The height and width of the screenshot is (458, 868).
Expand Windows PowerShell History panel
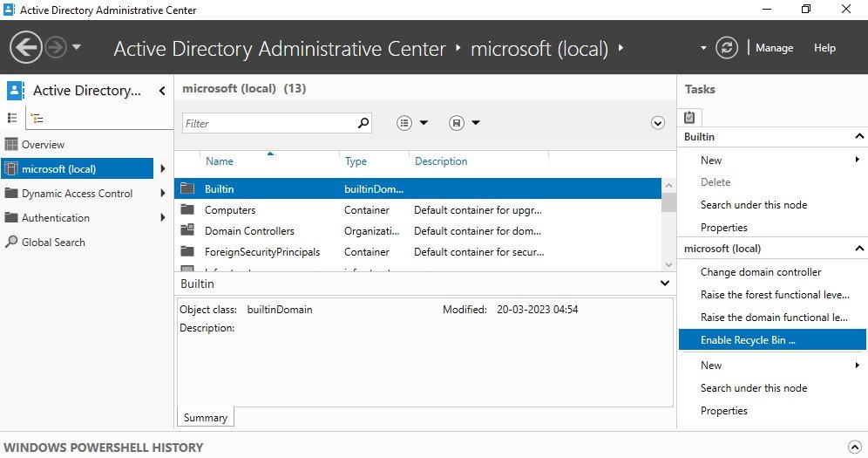point(854,447)
